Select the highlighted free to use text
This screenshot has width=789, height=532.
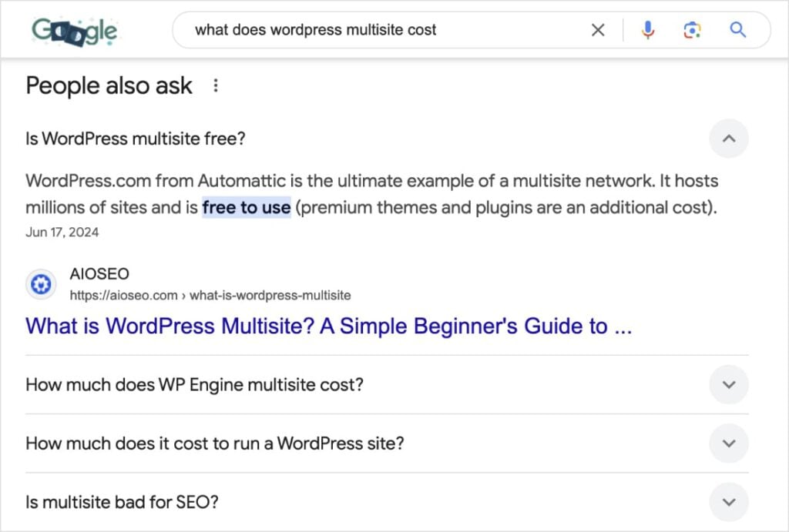coord(246,207)
